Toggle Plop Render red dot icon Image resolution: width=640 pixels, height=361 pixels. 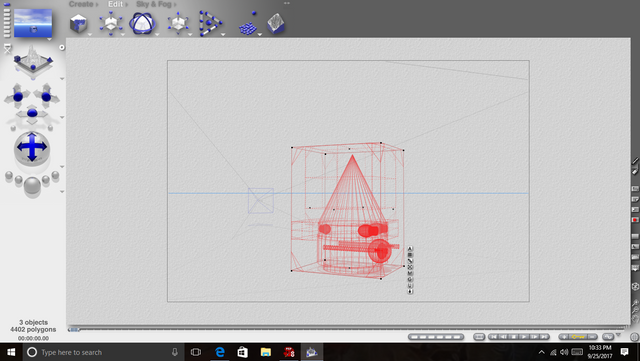point(635,220)
